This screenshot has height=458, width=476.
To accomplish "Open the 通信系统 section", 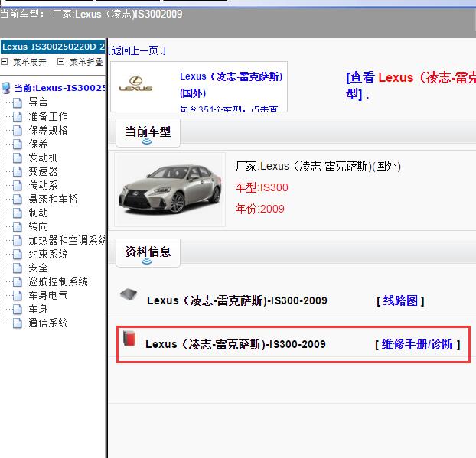I will coord(48,323).
